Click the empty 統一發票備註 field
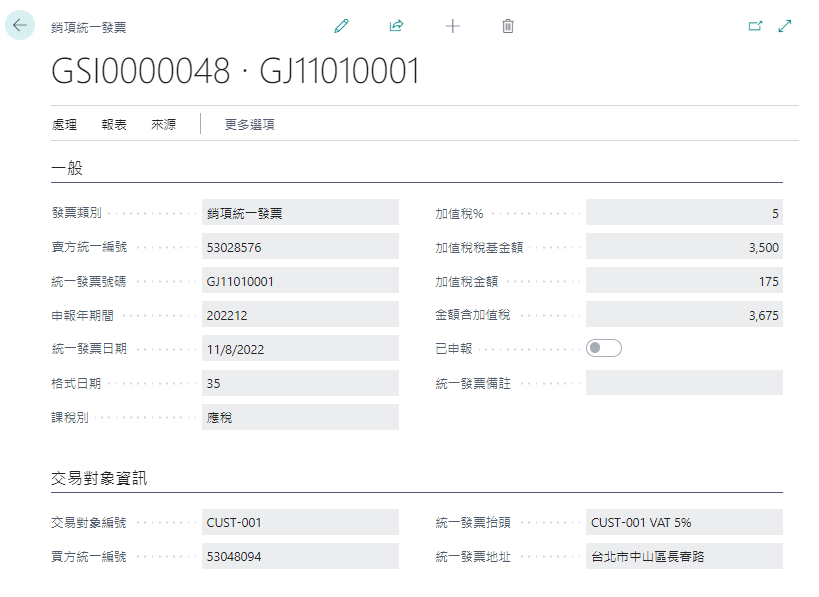Image resolution: width=819 pixels, height=597 pixels. pyautogui.click(x=684, y=383)
